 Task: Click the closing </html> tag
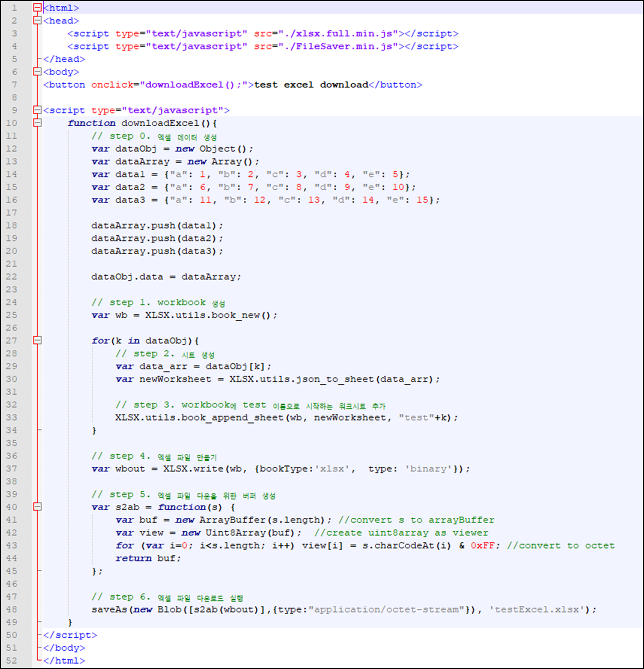coord(64,660)
